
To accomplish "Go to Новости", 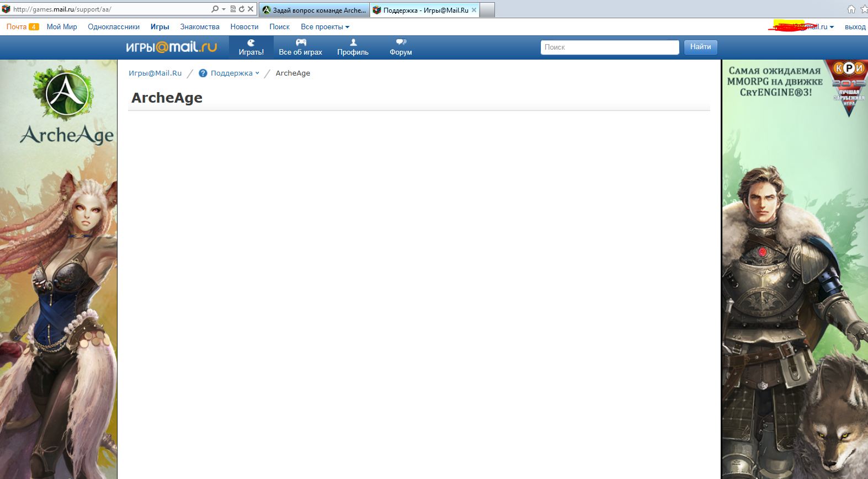I will coord(244,26).
